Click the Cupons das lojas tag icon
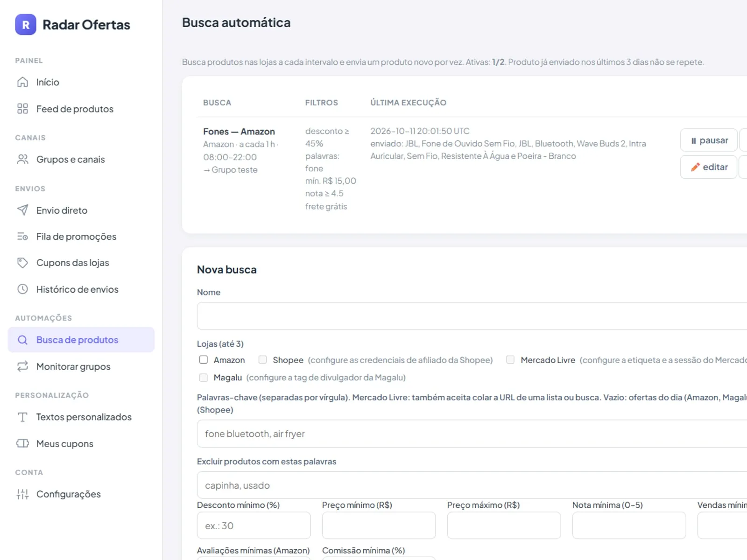The height and width of the screenshot is (560, 747). 22,263
